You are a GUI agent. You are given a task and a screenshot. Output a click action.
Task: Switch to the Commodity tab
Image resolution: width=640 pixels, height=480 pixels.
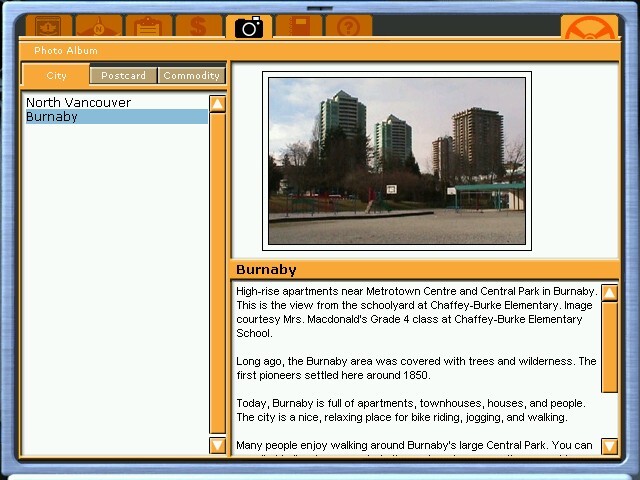[x=191, y=76]
